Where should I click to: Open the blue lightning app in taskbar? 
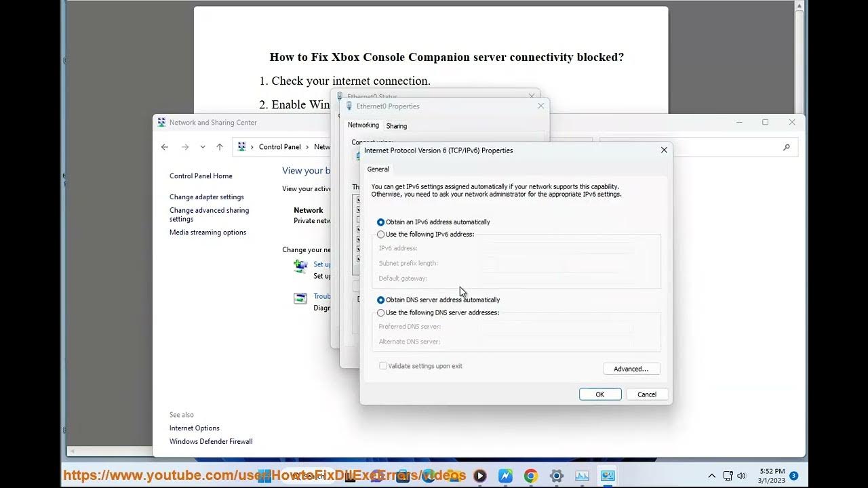pos(505,476)
